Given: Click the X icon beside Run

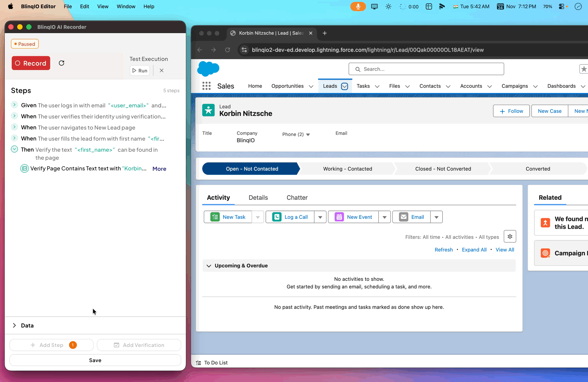Looking at the screenshot, I should (161, 71).
